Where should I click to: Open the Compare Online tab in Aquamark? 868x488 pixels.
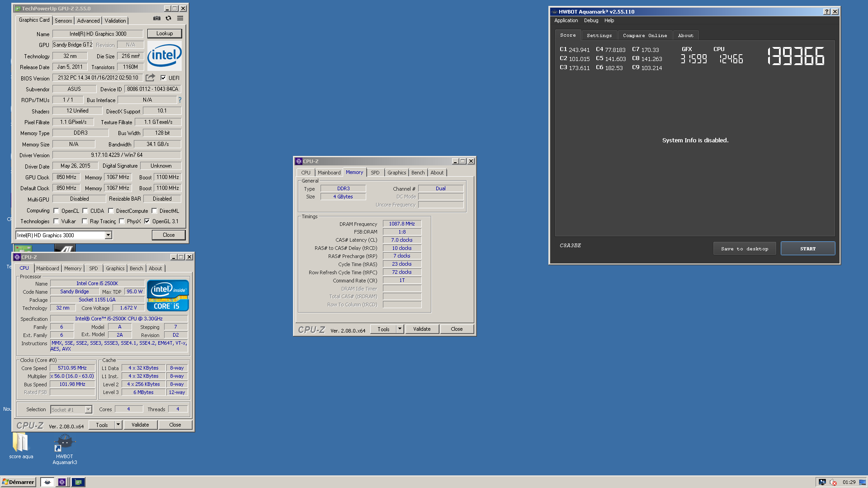(x=645, y=35)
